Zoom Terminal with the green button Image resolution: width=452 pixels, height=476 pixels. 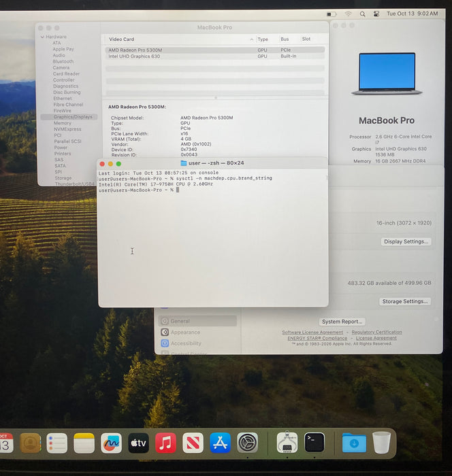pos(118,164)
